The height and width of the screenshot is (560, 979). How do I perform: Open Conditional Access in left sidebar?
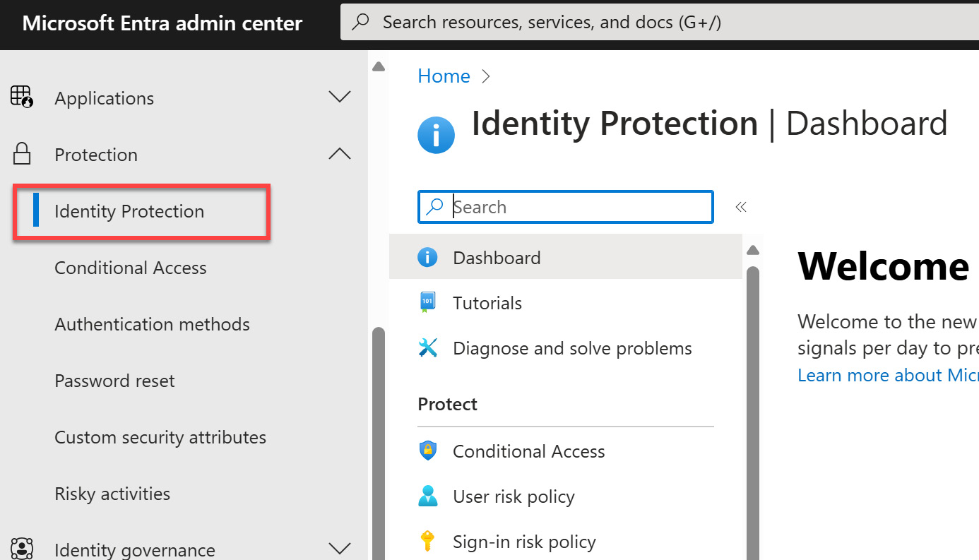[131, 268]
